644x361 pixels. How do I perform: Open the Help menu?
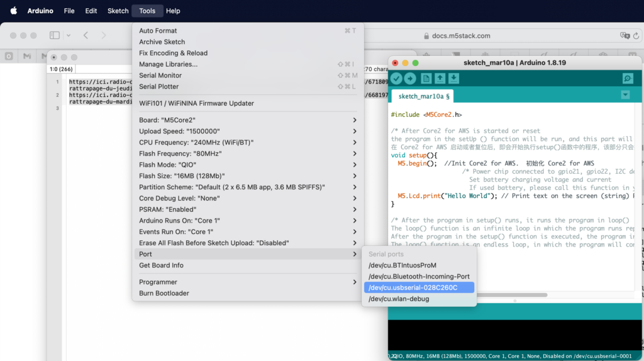coord(173,11)
